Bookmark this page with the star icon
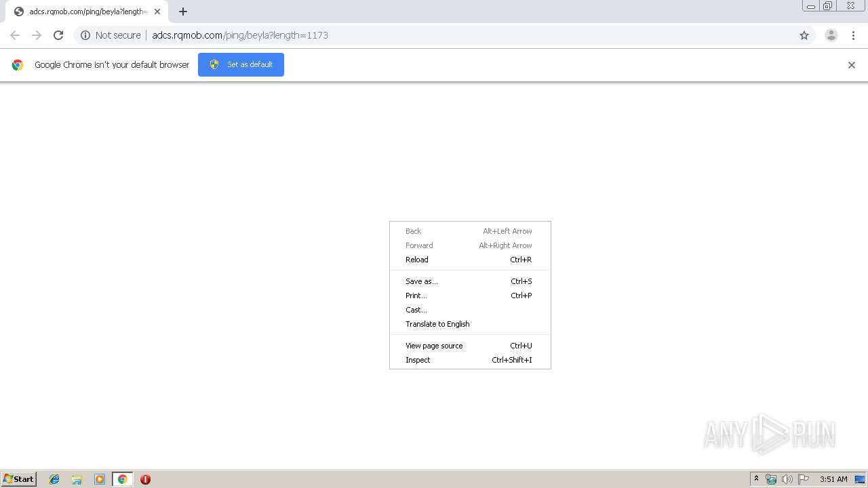868x488 pixels. [x=804, y=35]
